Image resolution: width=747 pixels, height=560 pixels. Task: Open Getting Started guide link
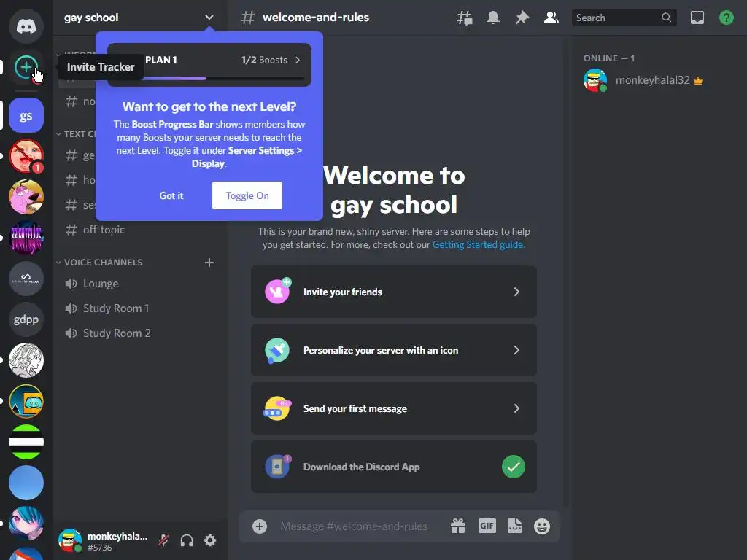click(x=478, y=244)
